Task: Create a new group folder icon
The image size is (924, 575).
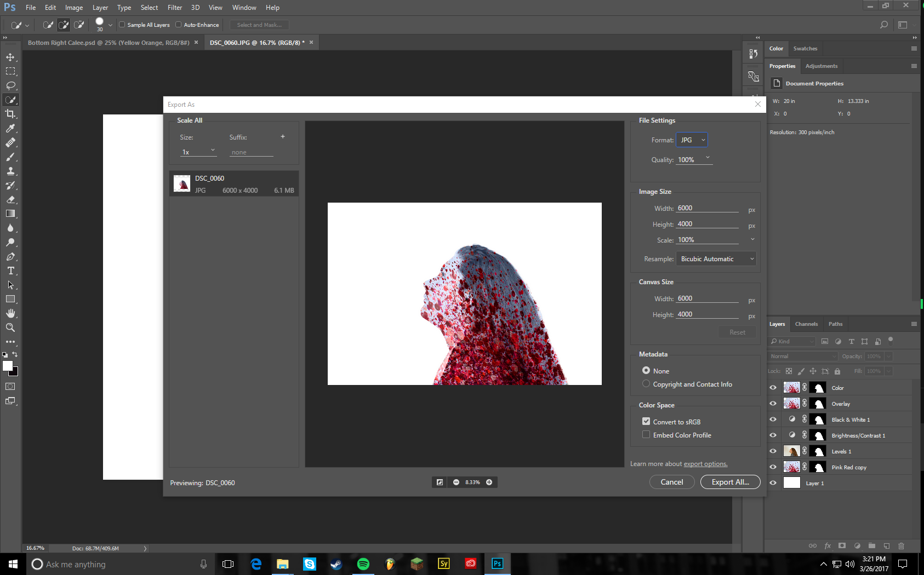Action: 872,546
